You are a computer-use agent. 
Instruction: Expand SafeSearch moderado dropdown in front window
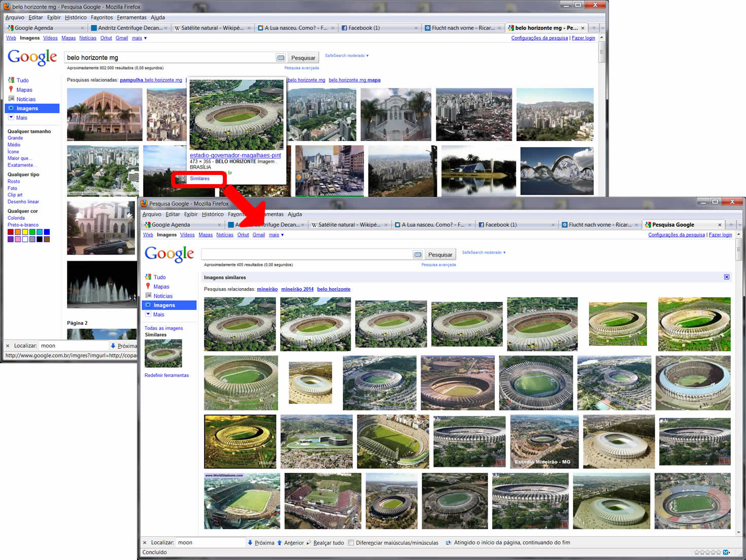point(484,253)
